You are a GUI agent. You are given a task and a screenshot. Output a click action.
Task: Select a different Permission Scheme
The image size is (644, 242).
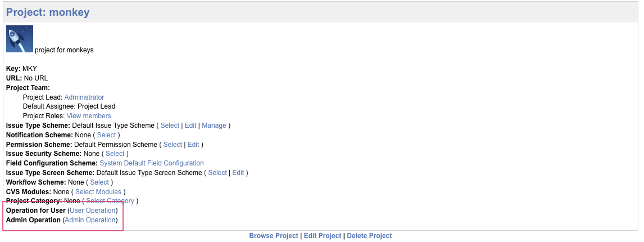[x=173, y=145]
